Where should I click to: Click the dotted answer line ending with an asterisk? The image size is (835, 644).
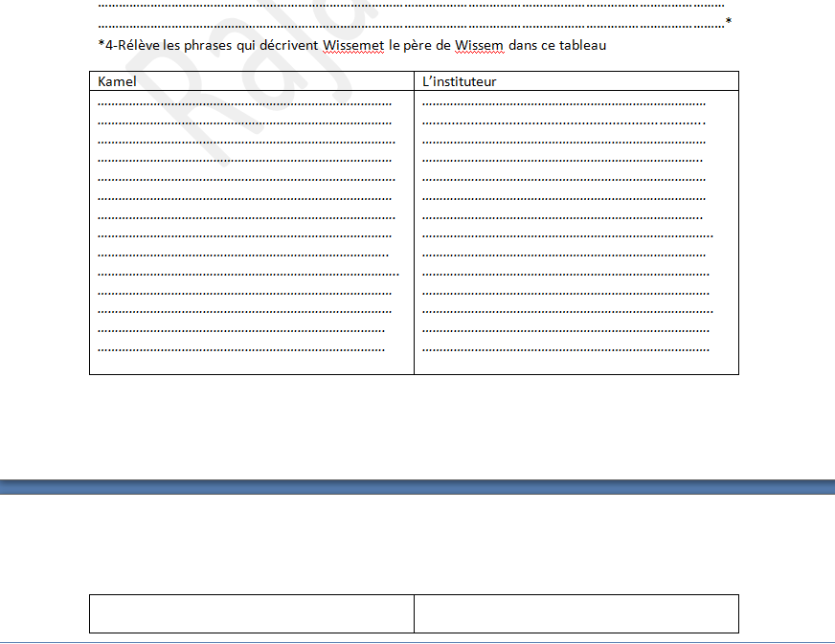pos(412,25)
